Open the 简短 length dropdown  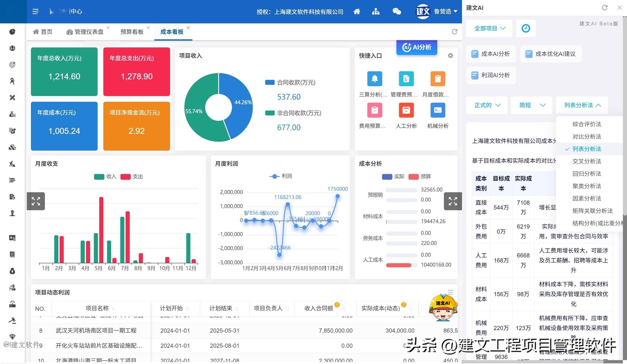531,105
